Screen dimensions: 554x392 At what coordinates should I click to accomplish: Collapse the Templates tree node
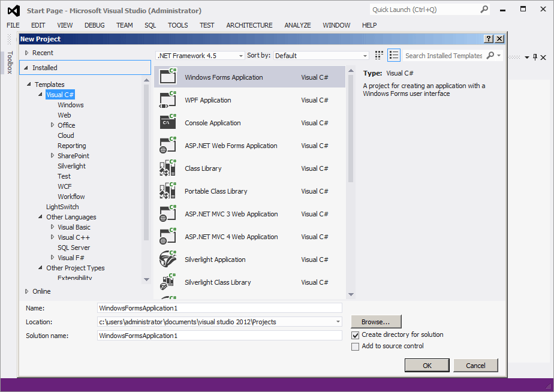click(29, 84)
